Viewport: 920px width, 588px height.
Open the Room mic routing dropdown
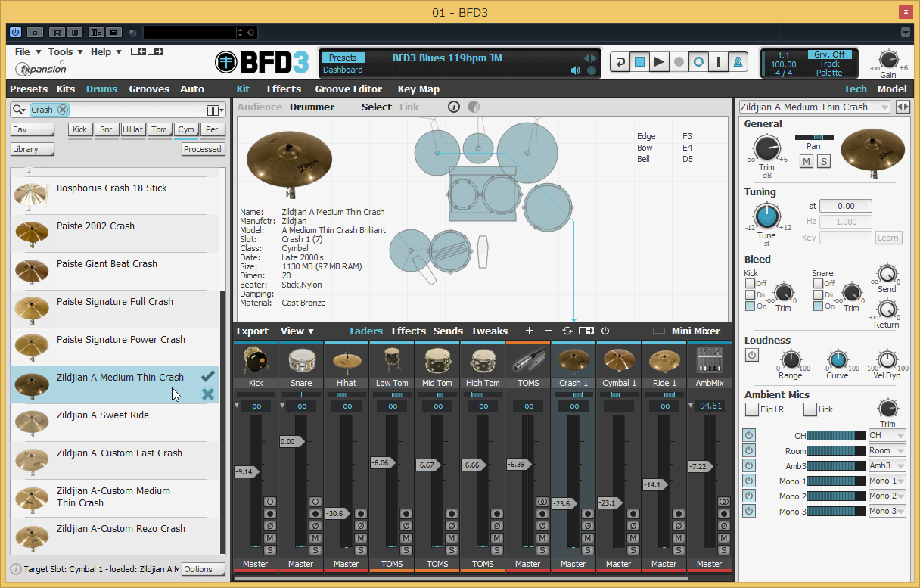[887, 450]
